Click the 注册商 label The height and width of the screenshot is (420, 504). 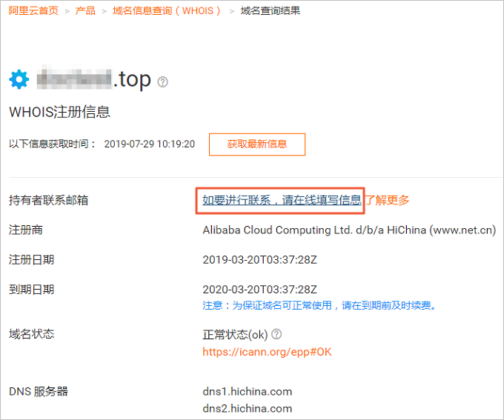coord(26,230)
